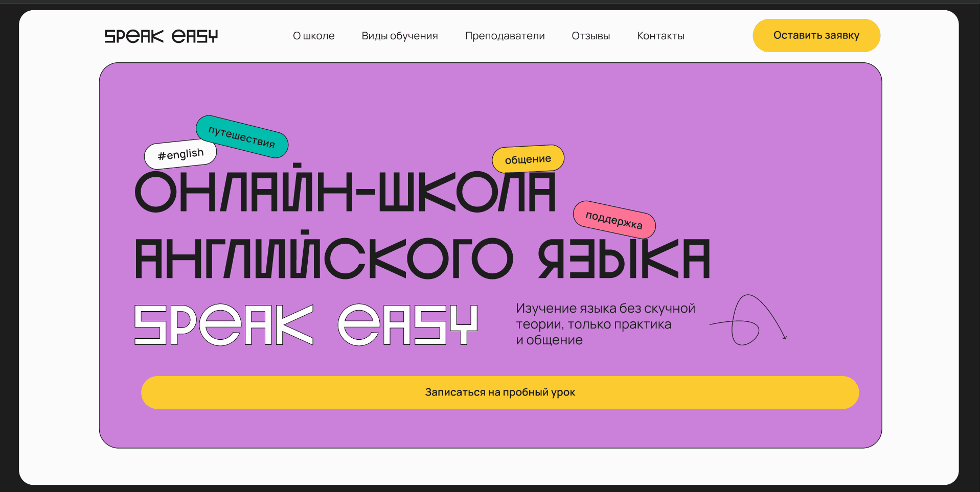980x492 pixels.
Task: Click the outlined white «SPEAK» word
Action: 223,325
